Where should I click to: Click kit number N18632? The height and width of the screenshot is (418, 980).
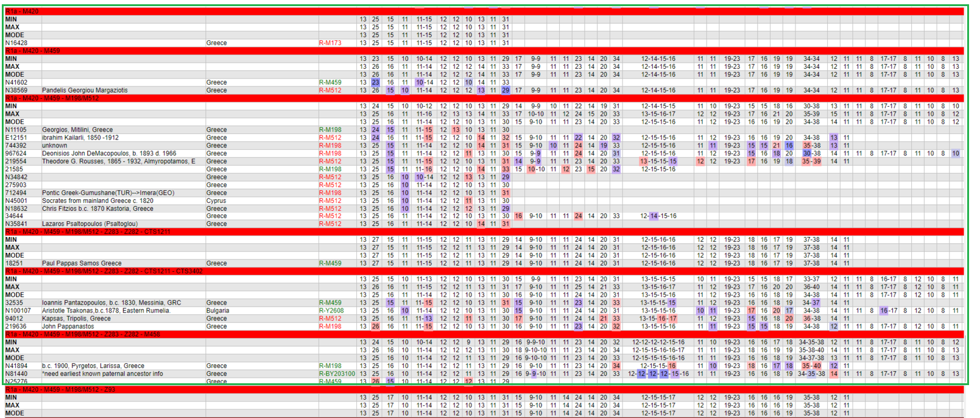coord(16,208)
